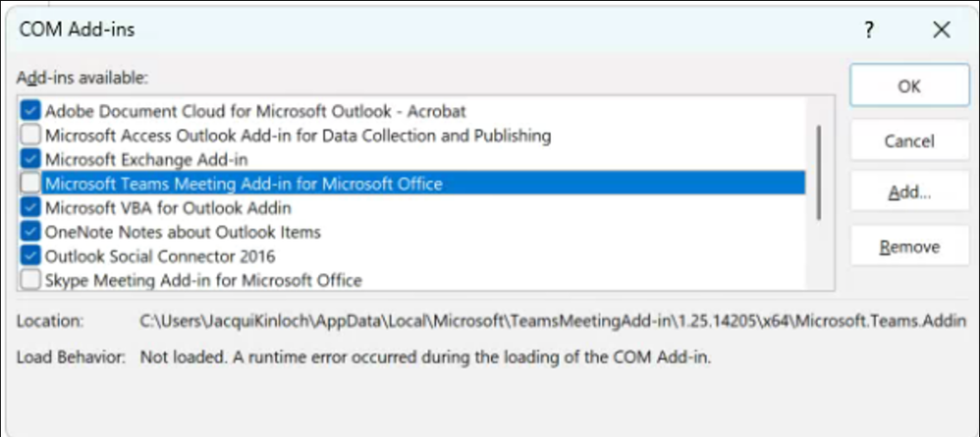Viewport: 980px width, 437px height.
Task: Select OneNote Notes about Outlook Items text
Action: tap(183, 232)
